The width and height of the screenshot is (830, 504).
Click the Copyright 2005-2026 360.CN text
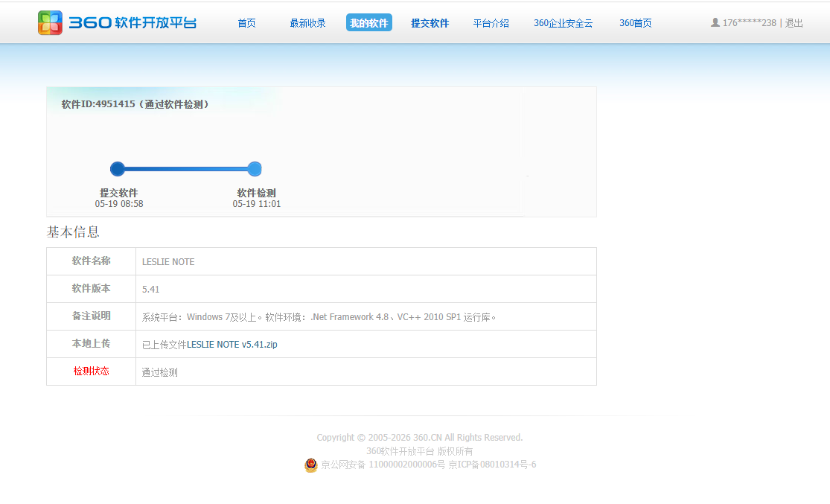(420, 437)
